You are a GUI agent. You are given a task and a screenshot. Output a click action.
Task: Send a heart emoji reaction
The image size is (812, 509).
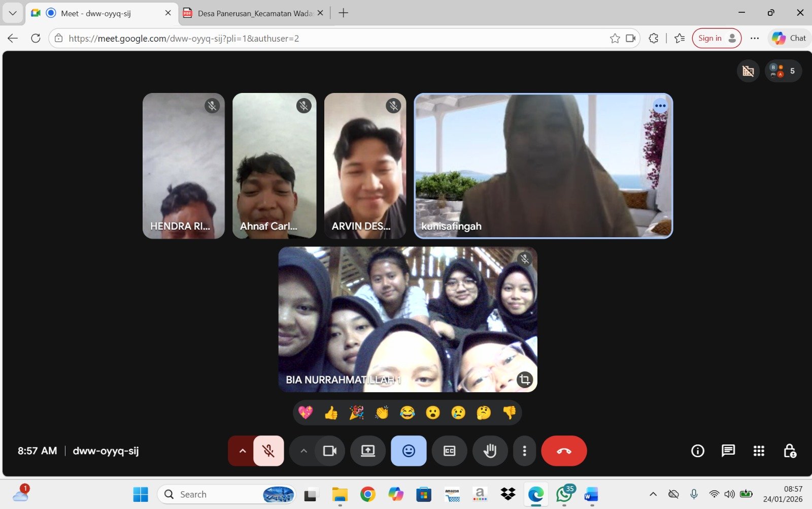pos(307,412)
